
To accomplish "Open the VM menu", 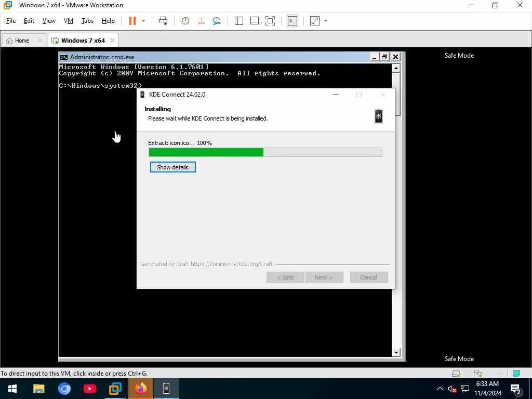I will [69, 21].
